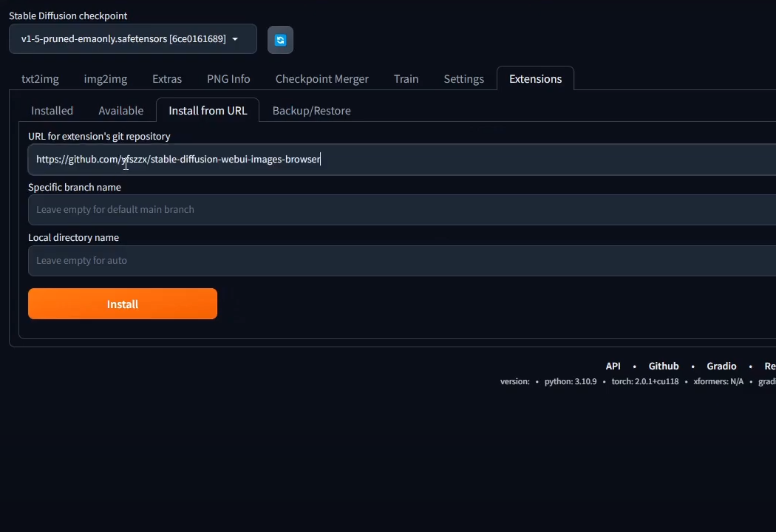Image resolution: width=776 pixels, height=532 pixels.
Task: Follow the Github footer link
Action: [663, 366]
